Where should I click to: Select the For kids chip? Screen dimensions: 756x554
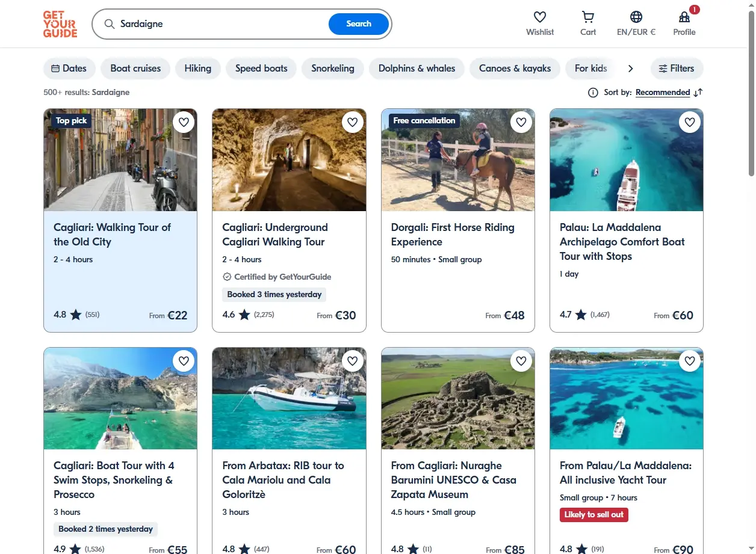[591, 69]
